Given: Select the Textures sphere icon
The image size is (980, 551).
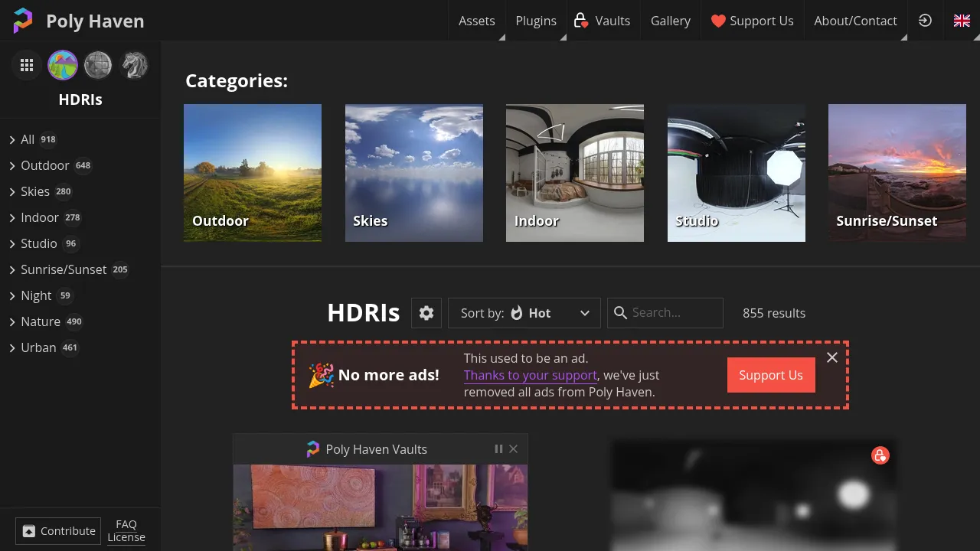Looking at the screenshot, I should (x=98, y=65).
